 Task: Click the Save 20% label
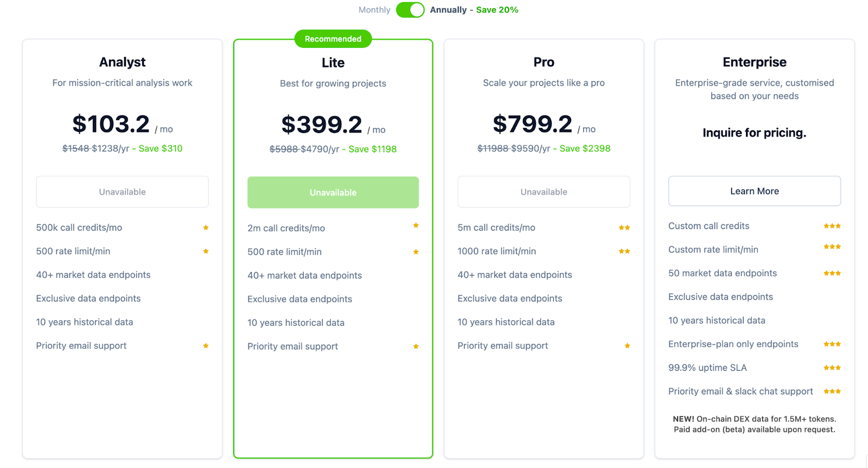coord(497,10)
